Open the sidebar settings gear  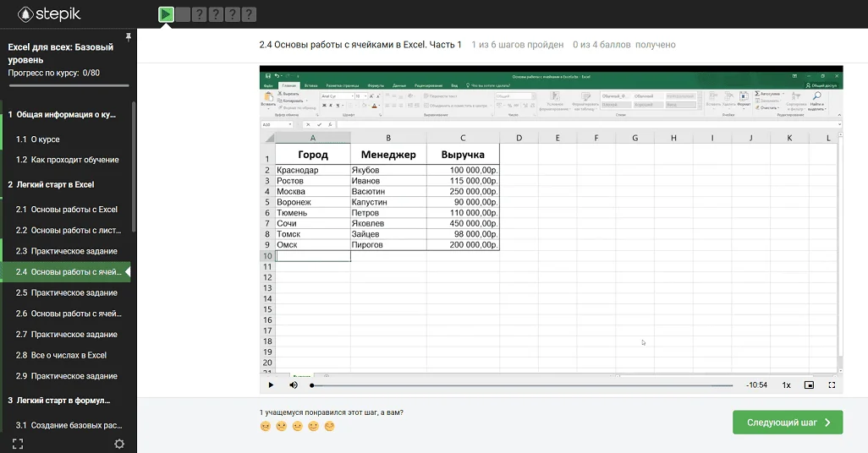click(119, 443)
